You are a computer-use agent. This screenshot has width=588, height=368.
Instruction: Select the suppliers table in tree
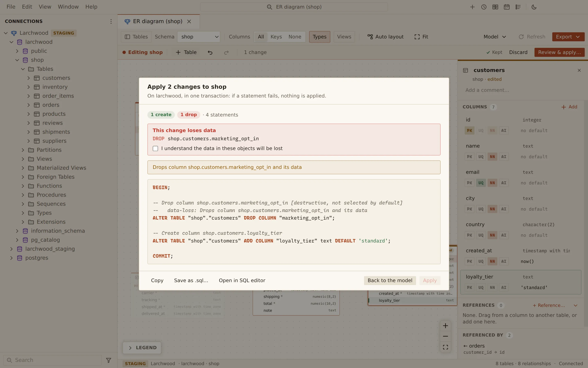[x=54, y=141]
